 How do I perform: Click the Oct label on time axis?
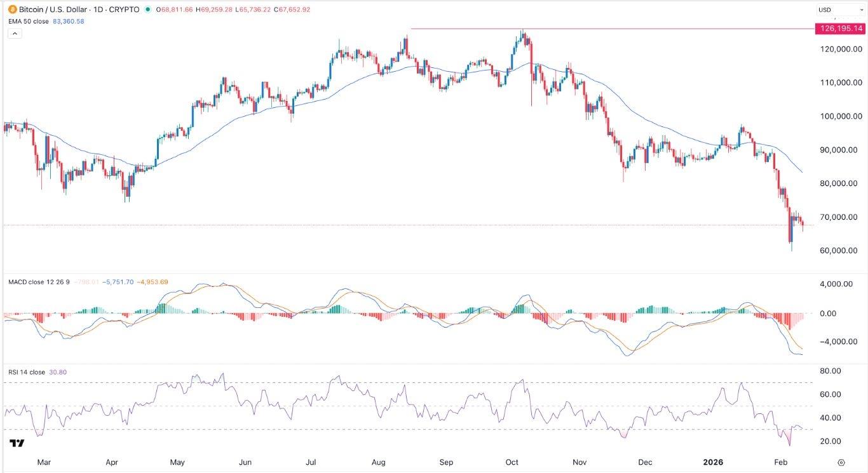tap(513, 462)
